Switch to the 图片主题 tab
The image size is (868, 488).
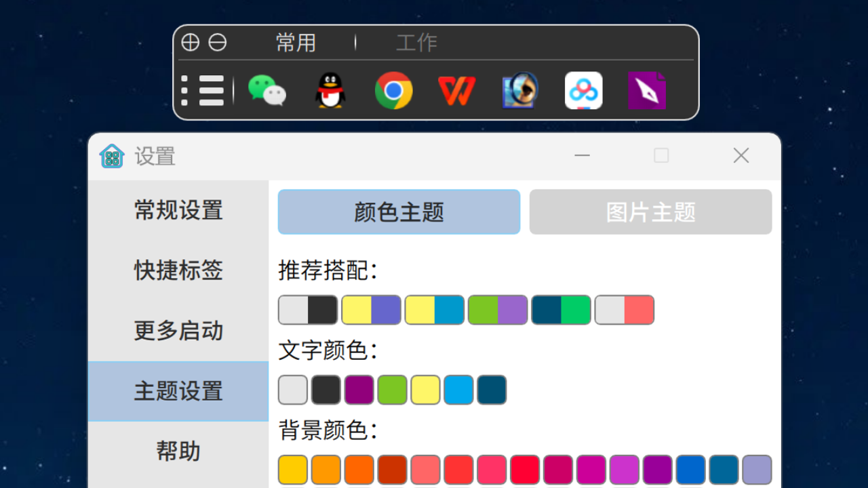click(650, 211)
